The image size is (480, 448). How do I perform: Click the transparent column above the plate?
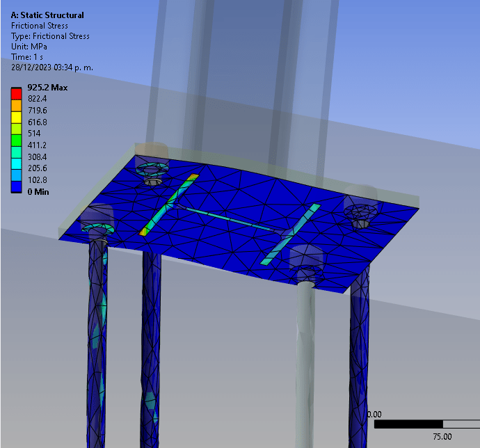pyautogui.click(x=230, y=70)
